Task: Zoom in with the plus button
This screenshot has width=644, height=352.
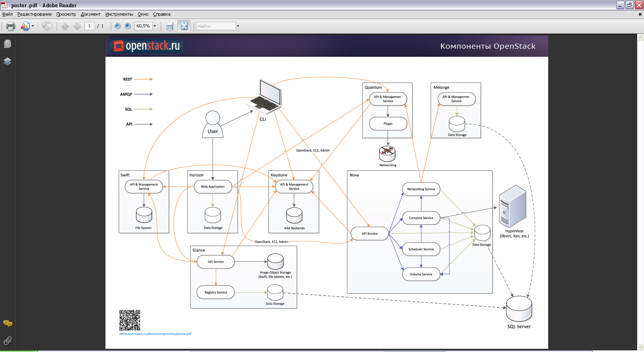Action: (128, 26)
